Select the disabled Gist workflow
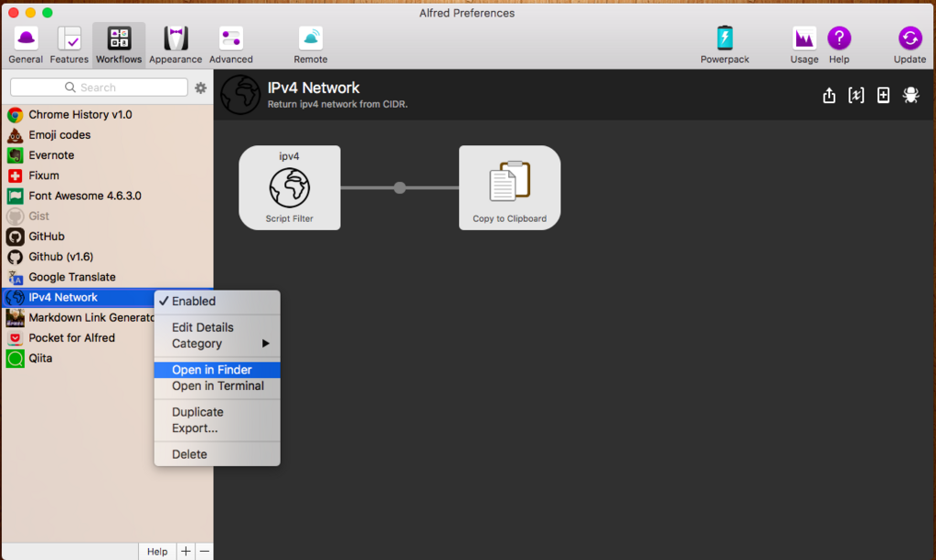The image size is (936, 560). click(x=108, y=216)
